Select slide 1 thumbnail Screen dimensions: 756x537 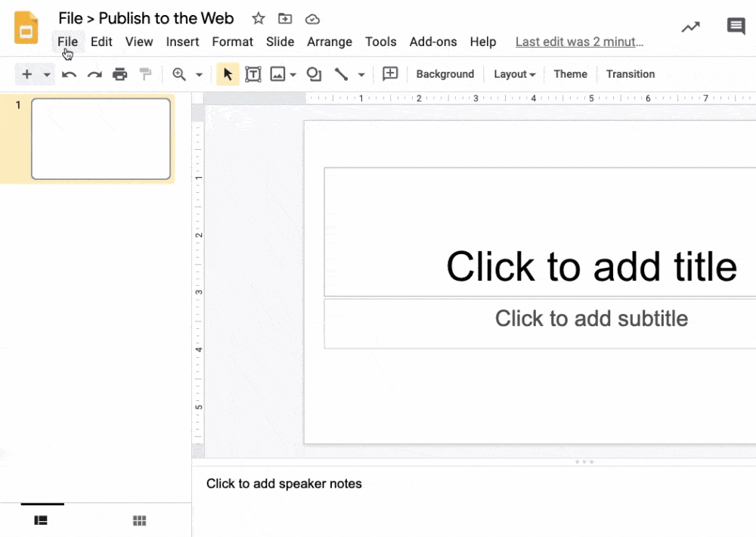point(101,139)
